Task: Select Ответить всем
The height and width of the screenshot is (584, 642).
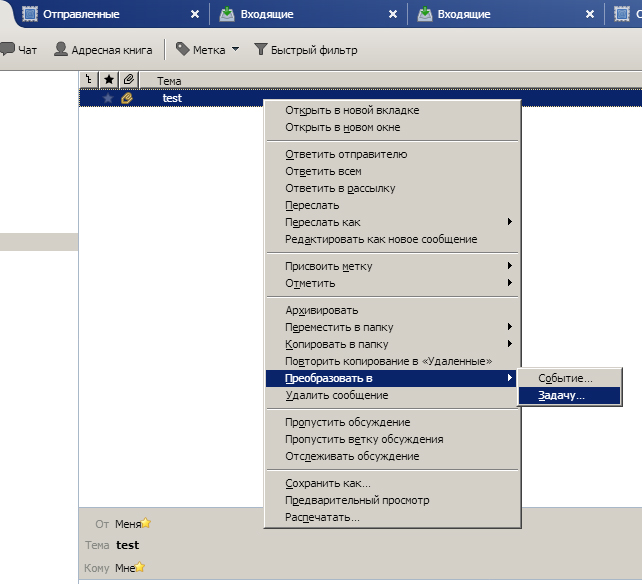Action: click(392, 172)
